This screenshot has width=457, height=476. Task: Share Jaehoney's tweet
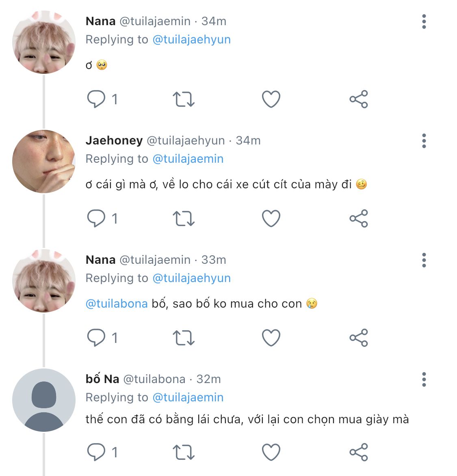pos(358,218)
